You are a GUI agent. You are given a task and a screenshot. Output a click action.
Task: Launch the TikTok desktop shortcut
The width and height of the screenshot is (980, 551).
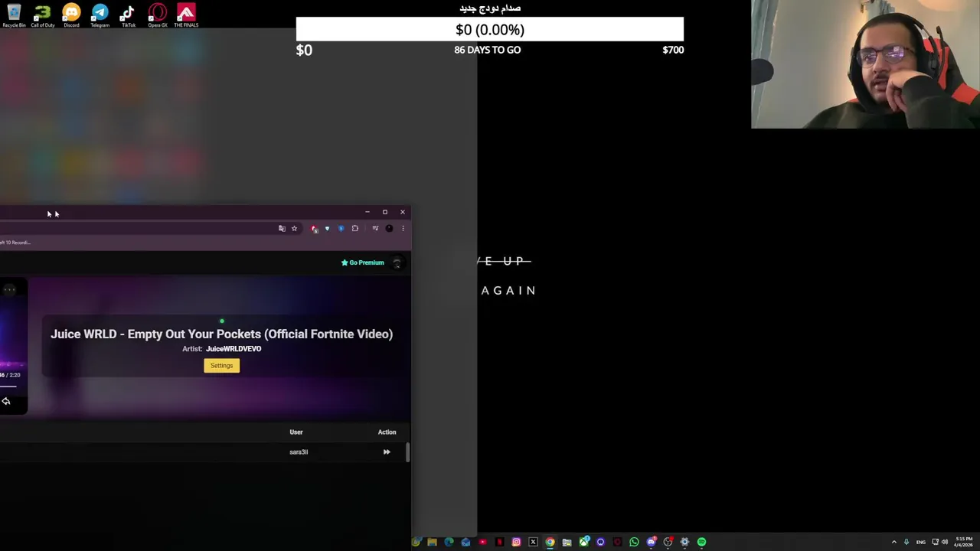(128, 15)
